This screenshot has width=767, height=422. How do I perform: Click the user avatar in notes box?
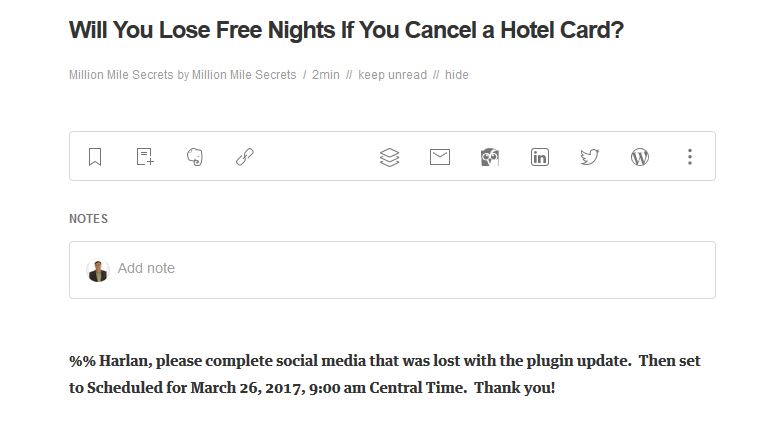pos(98,270)
